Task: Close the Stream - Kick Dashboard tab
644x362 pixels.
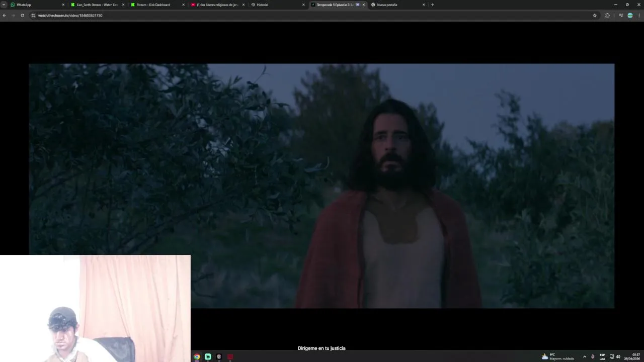Action: click(183, 5)
